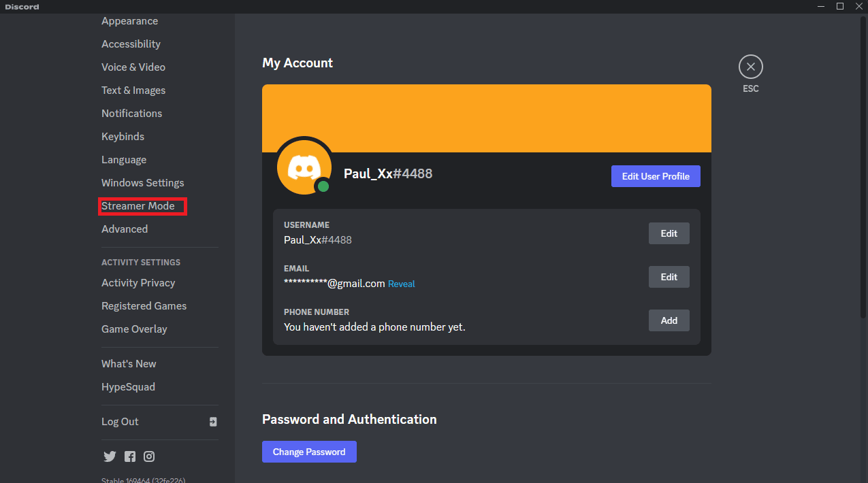The height and width of the screenshot is (483, 868).
Task: Click the My Account heading
Action: coord(298,63)
